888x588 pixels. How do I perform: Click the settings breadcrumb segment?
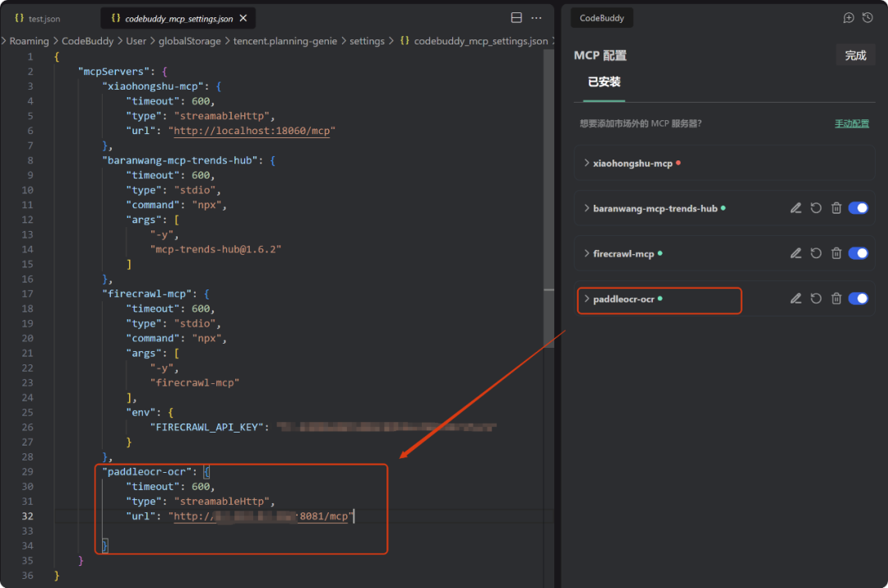coord(367,41)
